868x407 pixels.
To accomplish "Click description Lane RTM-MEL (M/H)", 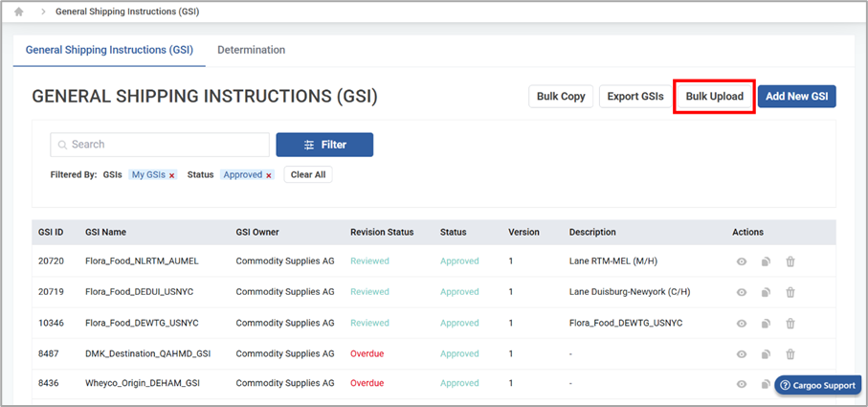I will point(612,260).
